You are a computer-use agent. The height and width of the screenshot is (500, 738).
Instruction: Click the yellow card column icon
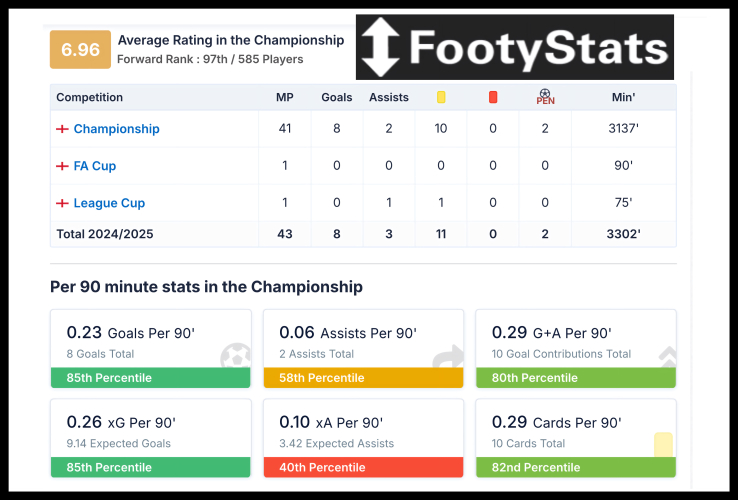[x=441, y=97]
